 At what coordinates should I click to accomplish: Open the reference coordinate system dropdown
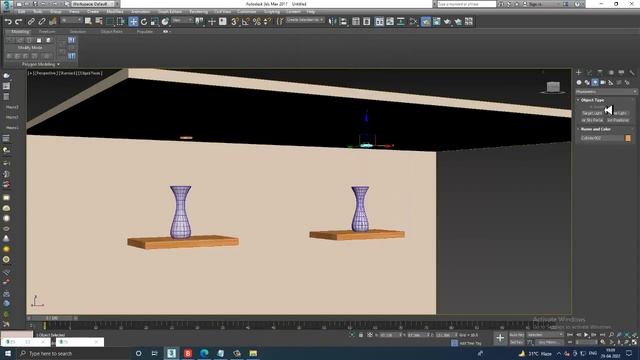pyautogui.click(x=182, y=20)
